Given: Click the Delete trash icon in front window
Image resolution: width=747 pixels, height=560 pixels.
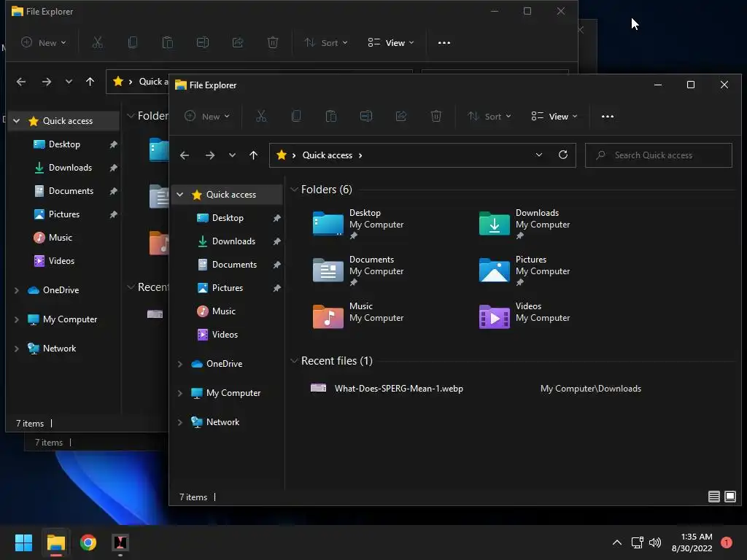Looking at the screenshot, I should pos(436,116).
